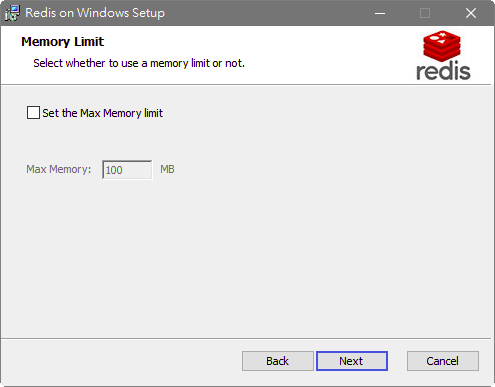Go back with the Back button
This screenshot has height=387, width=495.
[x=277, y=361]
